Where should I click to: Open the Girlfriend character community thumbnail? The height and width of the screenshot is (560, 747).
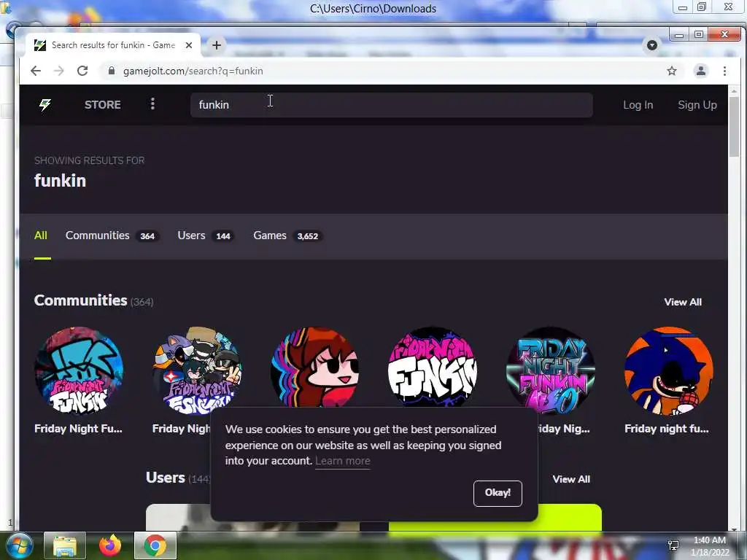[314, 367]
